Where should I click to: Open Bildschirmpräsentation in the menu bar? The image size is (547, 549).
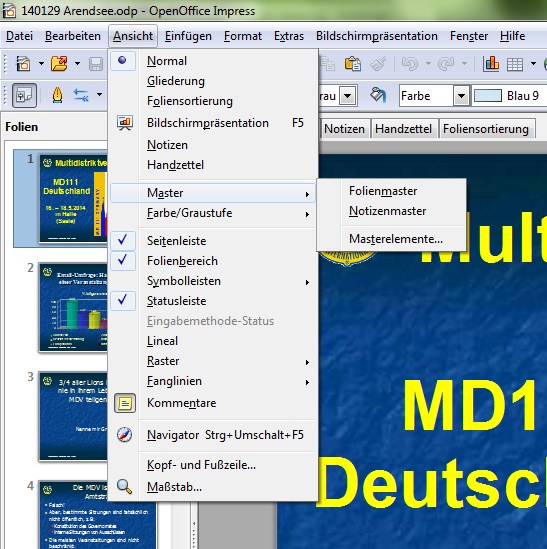click(377, 36)
